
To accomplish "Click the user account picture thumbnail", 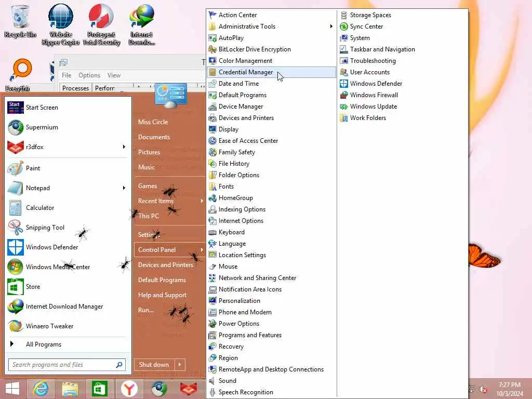I will pos(171,96).
